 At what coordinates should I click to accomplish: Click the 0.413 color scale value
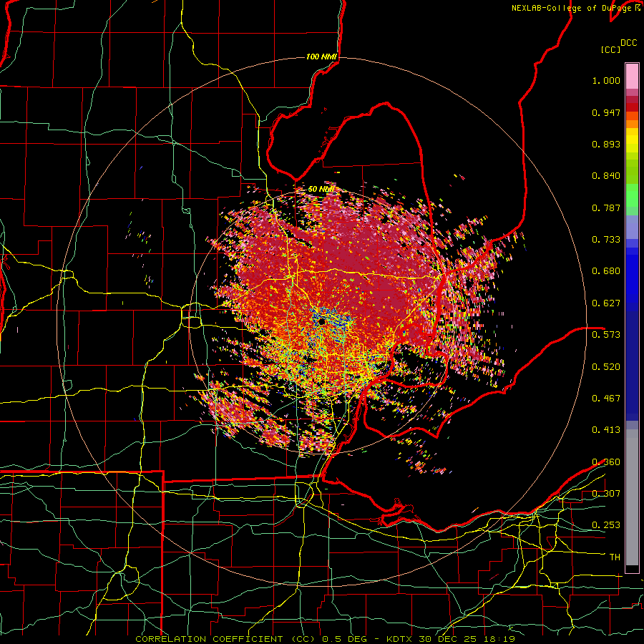(x=606, y=430)
